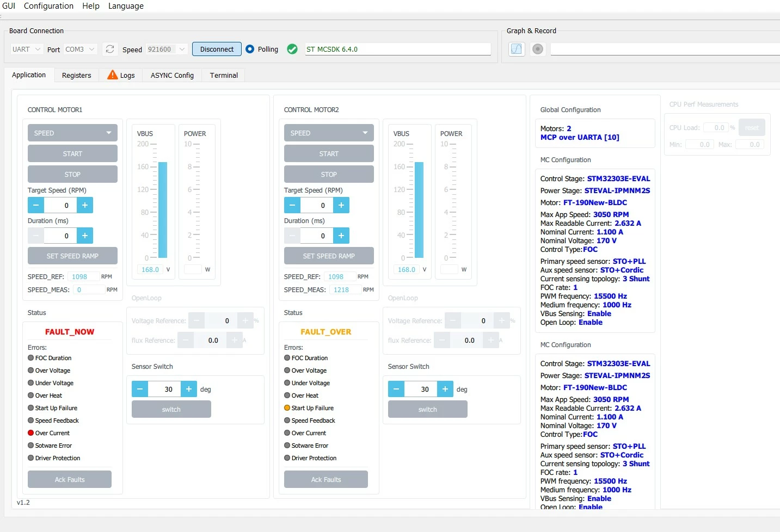780x532 pixels.
Task: Expand the UART connection type dropdown
Action: pyautogui.click(x=27, y=49)
